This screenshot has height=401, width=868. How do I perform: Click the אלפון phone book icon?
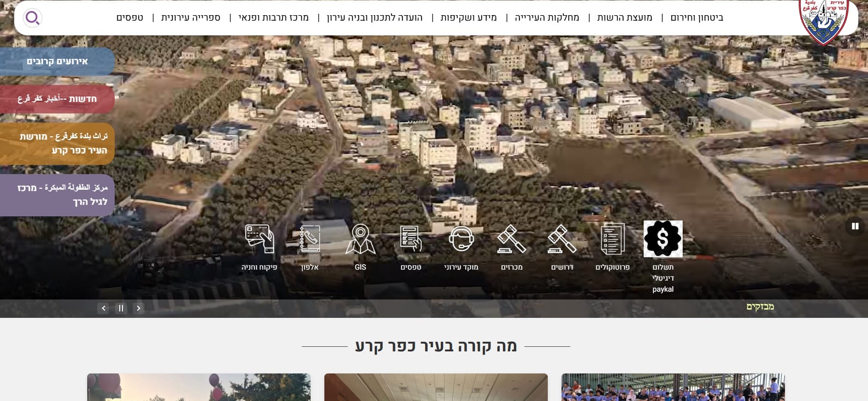(310, 239)
